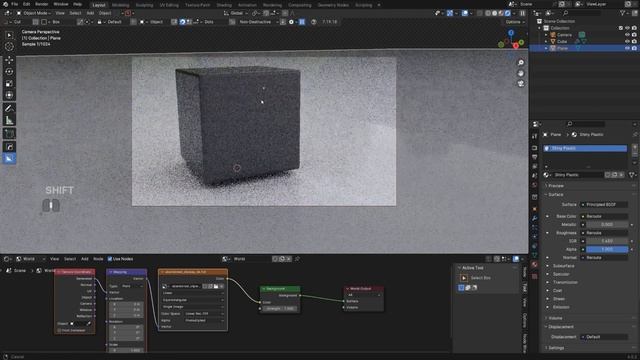Disable Camera object in renders camera icon
The height and width of the screenshot is (360, 640).
(634, 35)
